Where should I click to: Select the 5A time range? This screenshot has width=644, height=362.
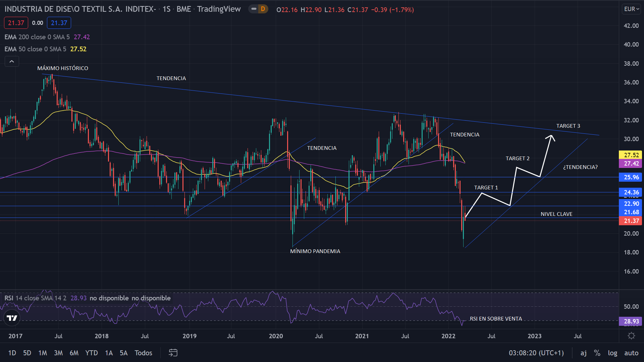(x=124, y=353)
